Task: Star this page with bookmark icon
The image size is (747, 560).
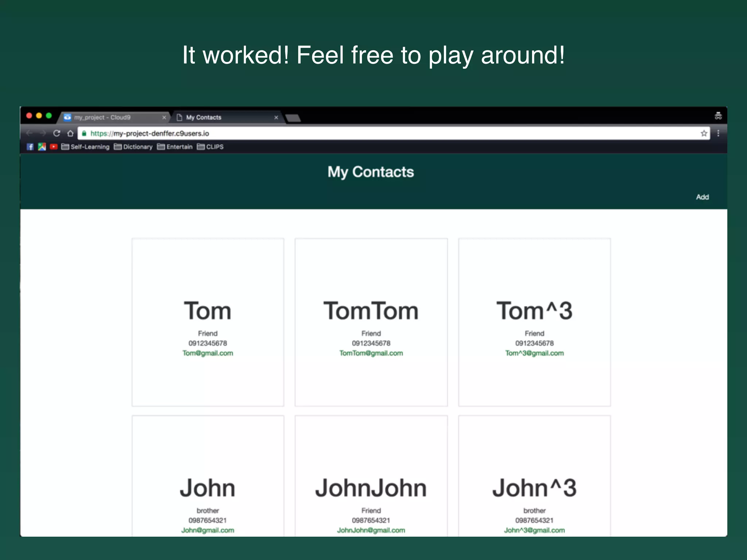Action: tap(704, 133)
